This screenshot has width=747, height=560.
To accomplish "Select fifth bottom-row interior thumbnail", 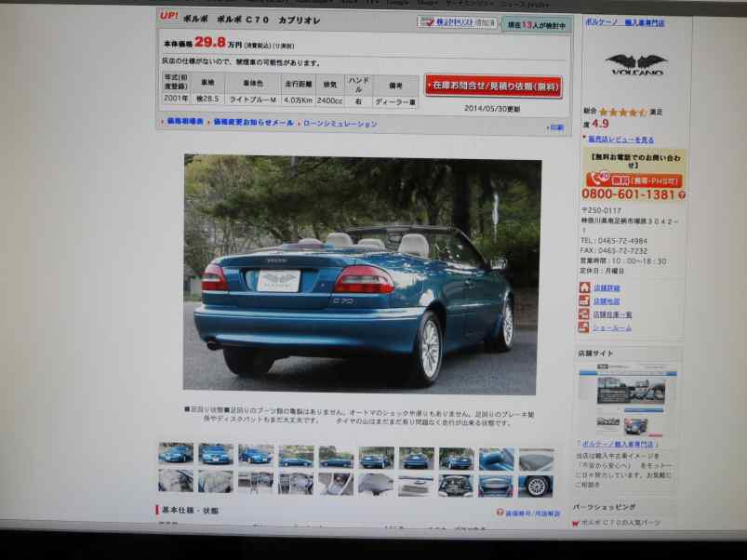I will (336, 485).
